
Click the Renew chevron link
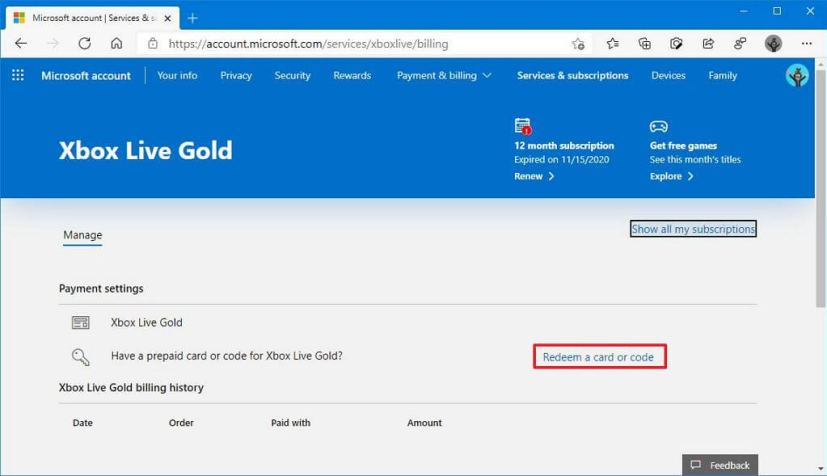pyautogui.click(x=534, y=176)
